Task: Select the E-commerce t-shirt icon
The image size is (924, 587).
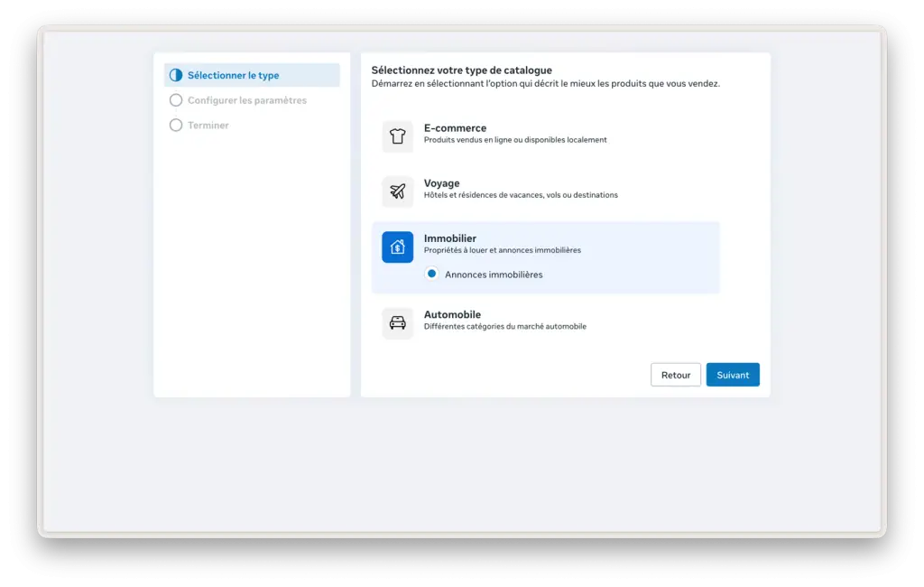Action: [x=397, y=136]
